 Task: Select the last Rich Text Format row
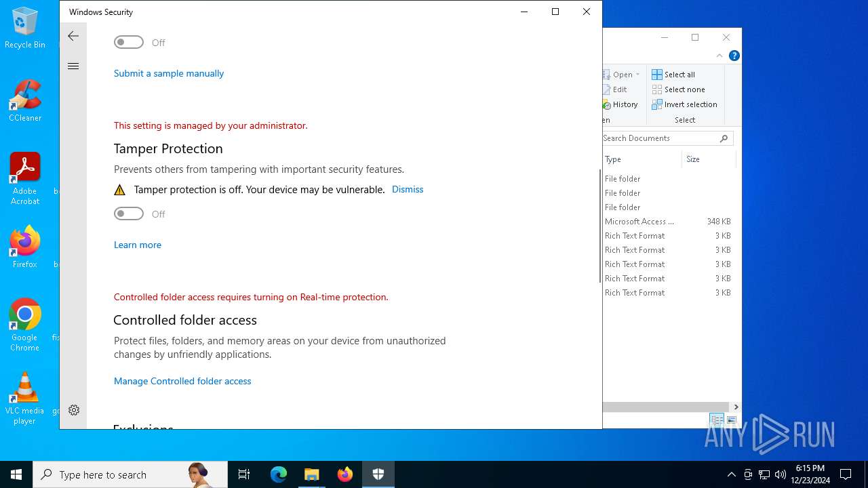668,293
